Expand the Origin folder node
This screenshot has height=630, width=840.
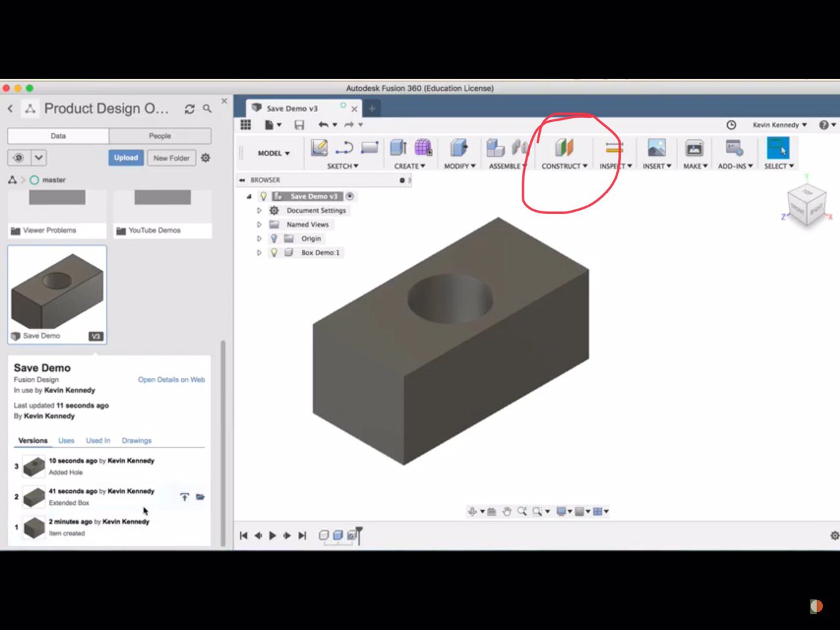[x=259, y=238]
